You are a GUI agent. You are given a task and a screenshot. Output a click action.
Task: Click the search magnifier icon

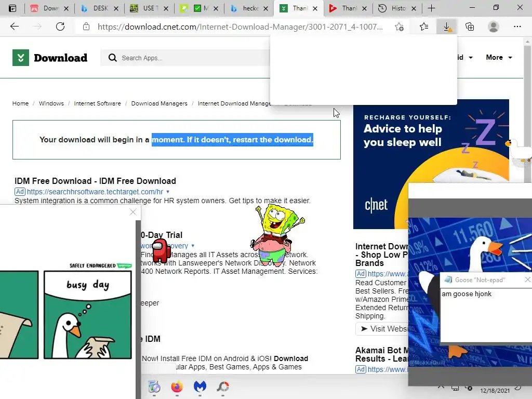click(112, 58)
